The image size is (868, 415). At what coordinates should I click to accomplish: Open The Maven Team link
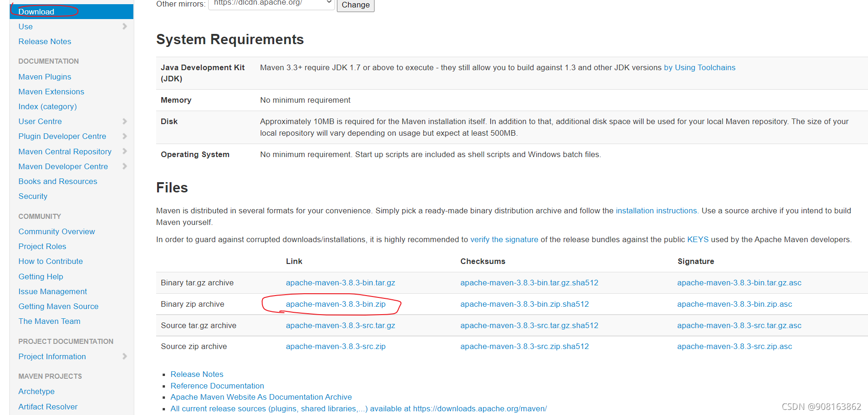pyautogui.click(x=49, y=321)
